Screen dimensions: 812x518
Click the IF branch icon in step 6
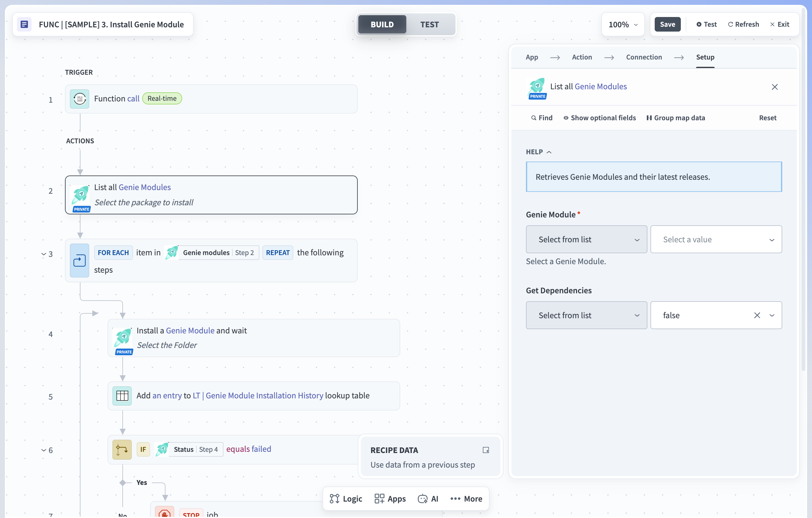point(122,450)
